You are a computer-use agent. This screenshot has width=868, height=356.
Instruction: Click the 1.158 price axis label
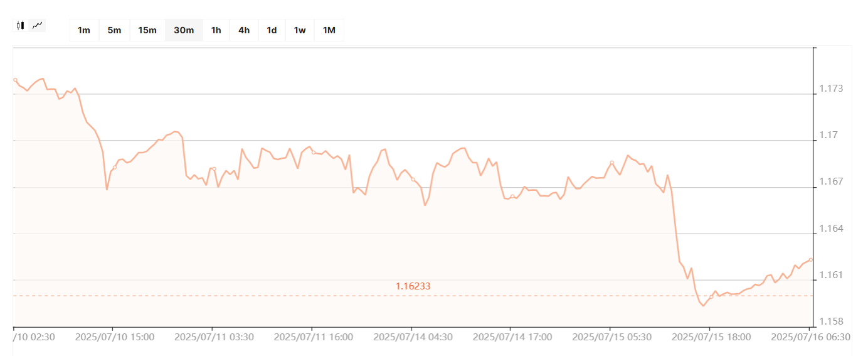tap(830, 321)
